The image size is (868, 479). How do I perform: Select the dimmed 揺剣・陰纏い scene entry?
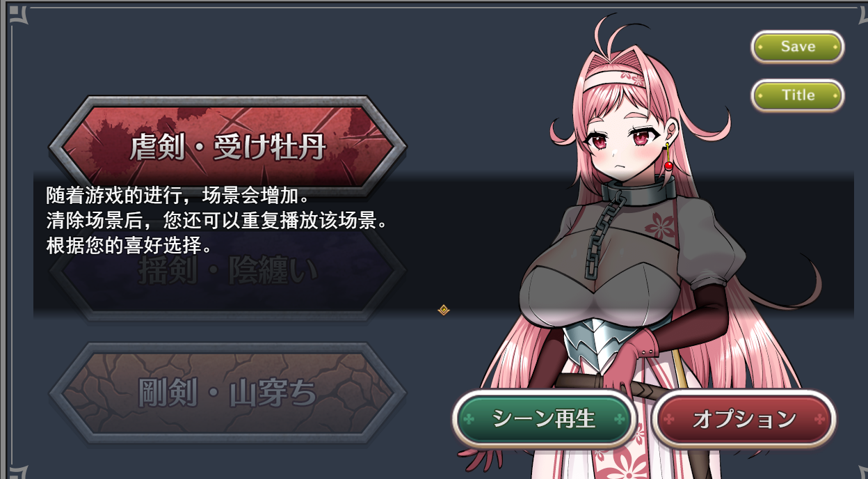(x=227, y=270)
